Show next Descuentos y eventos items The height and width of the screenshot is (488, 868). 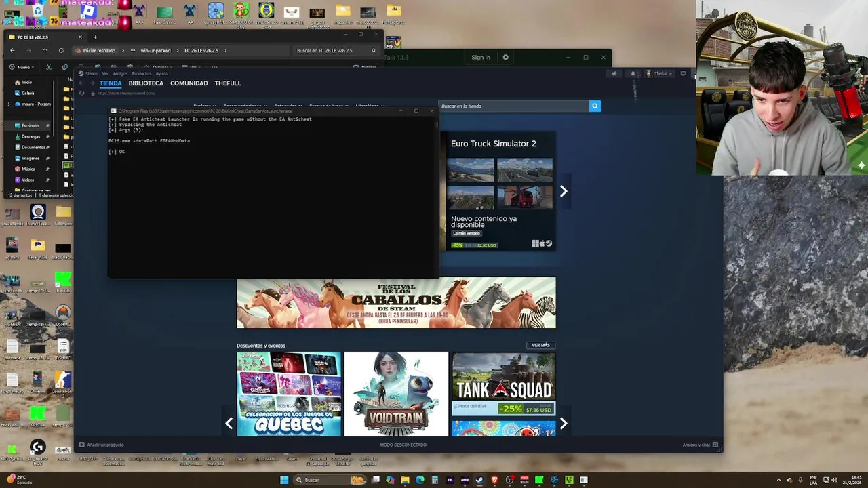click(564, 424)
